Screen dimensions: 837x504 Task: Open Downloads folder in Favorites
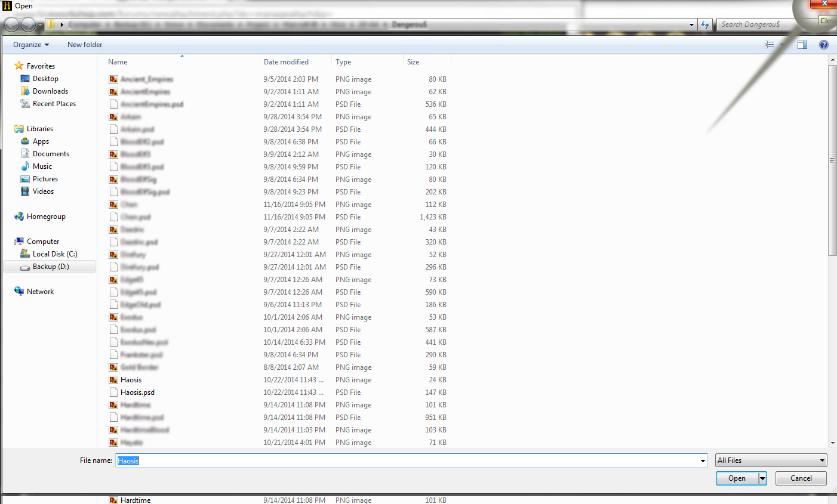point(50,91)
